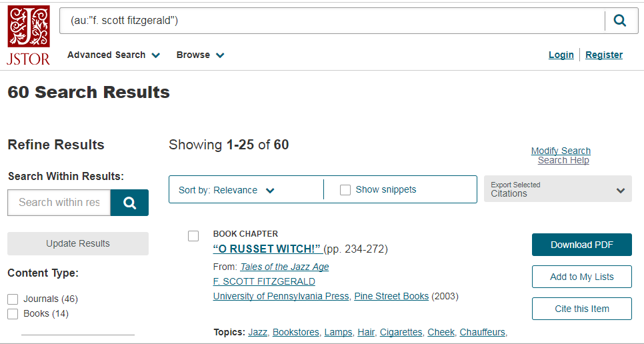This screenshot has height=344, width=644.
Task: Check the Books (14) content type box
Action: click(13, 313)
